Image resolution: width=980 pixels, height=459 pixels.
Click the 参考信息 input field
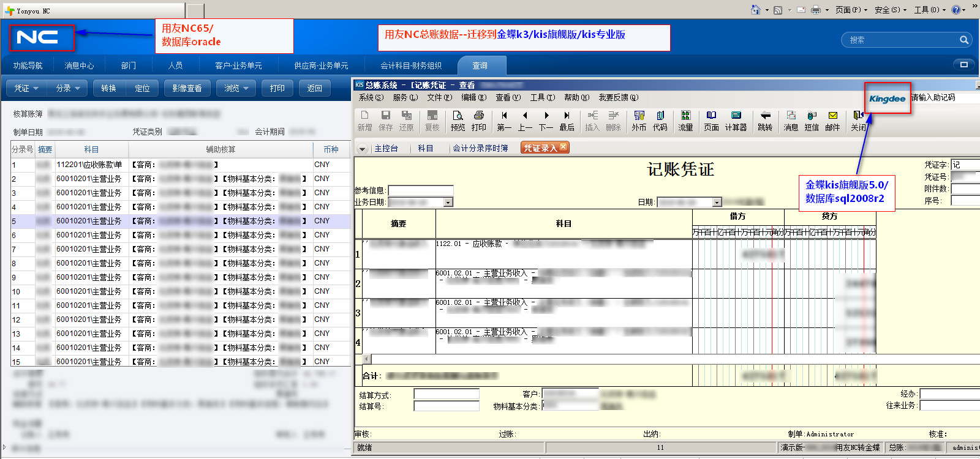421,190
